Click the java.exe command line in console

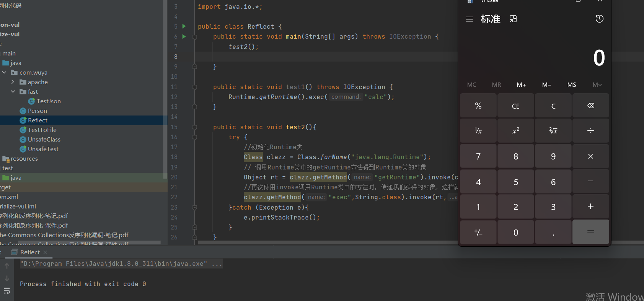(x=121, y=264)
